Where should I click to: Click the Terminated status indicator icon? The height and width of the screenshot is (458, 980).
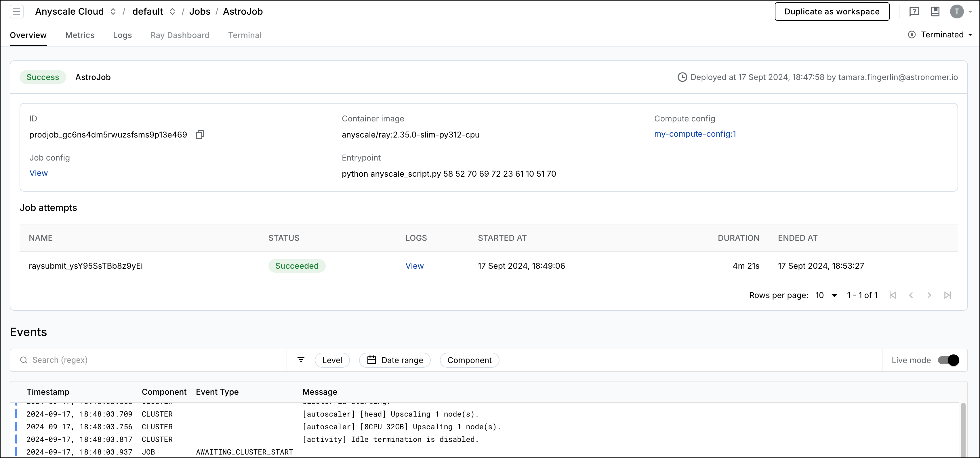coord(912,35)
